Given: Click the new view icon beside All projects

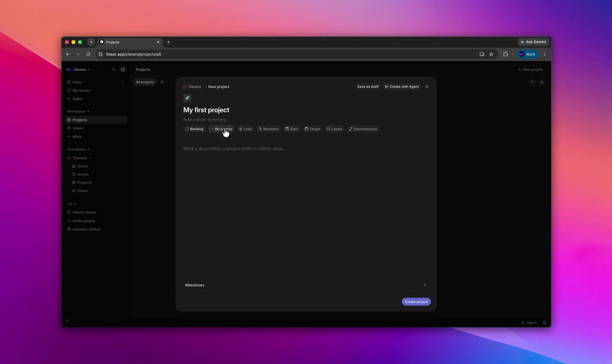Looking at the screenshot, I should pos(162,82).
